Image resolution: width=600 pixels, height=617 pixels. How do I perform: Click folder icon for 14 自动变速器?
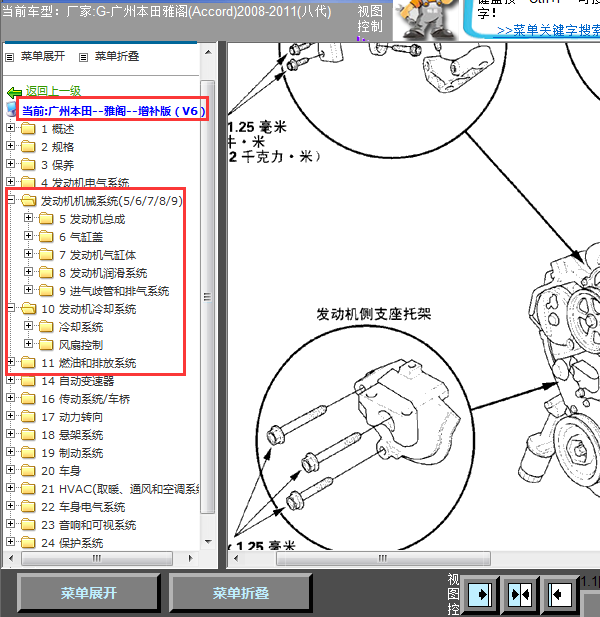click(28, 381)
